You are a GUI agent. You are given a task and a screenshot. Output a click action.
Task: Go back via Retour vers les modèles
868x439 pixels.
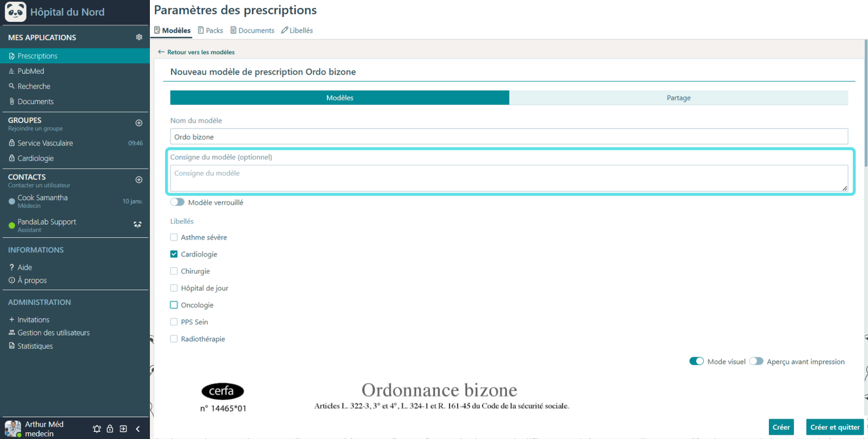(x=197, y=52)
